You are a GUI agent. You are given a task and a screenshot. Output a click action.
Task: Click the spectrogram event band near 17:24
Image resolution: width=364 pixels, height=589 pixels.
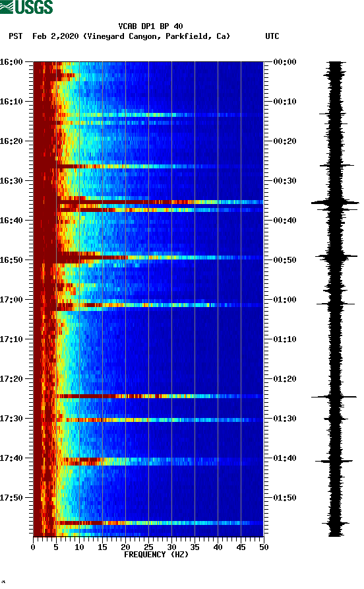[148, 396]
